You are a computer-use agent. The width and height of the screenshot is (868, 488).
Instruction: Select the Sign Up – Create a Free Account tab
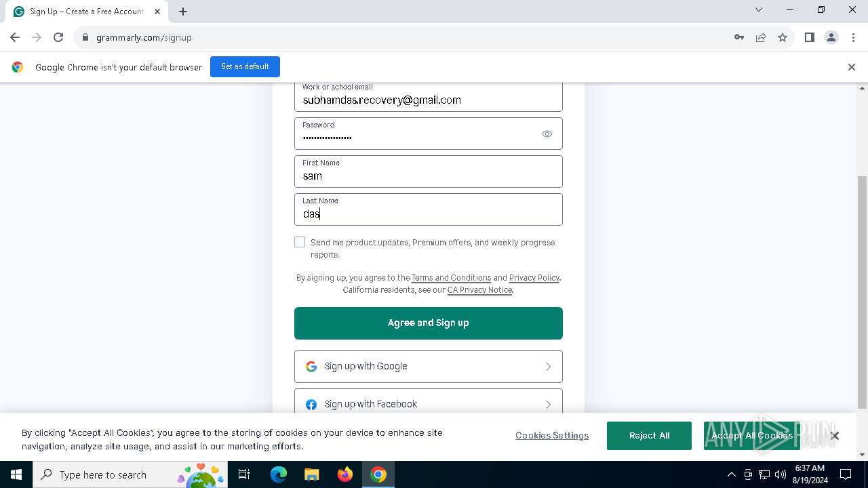[87, 12]
